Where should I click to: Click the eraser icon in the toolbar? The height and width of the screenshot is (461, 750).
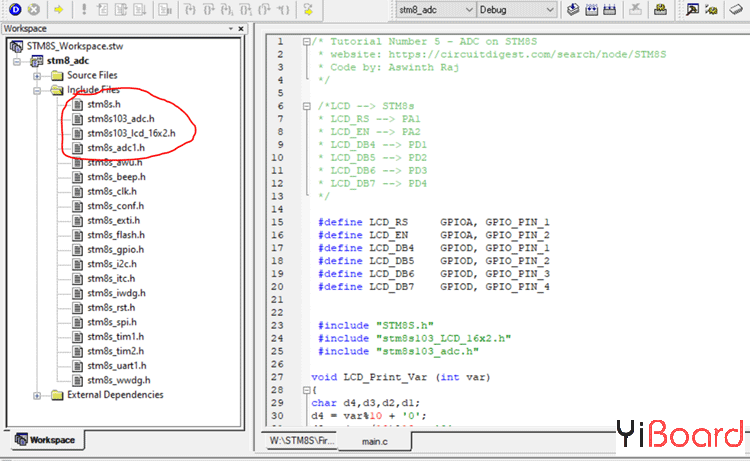(737, 9)
